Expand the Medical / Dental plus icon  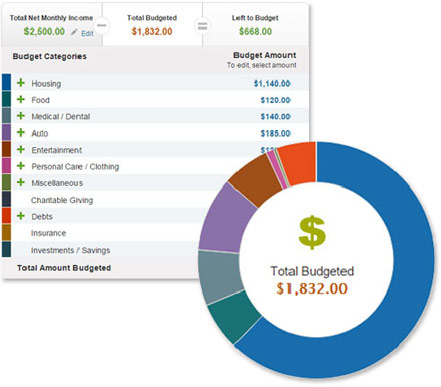click(x=21, y=116)
